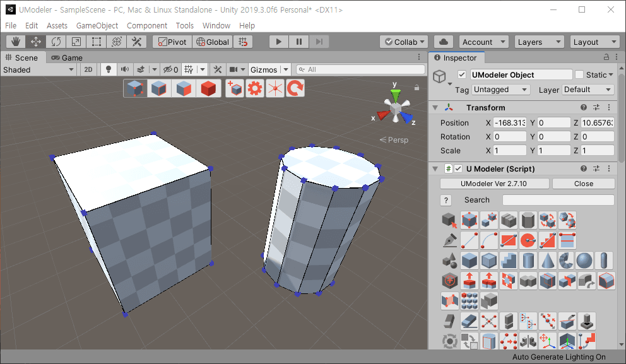626x364 pixels.
Task: Open the Account dropdown
Action: click(483, 42)
